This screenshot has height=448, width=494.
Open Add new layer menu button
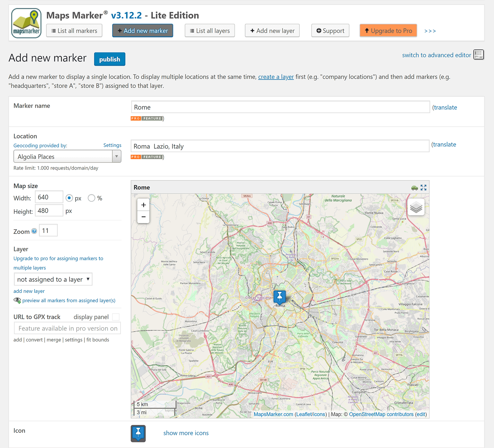pos(272,31)
